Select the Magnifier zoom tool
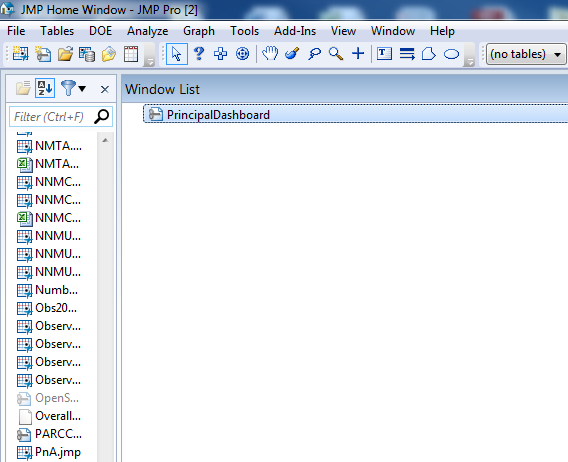 pos(336,54)
